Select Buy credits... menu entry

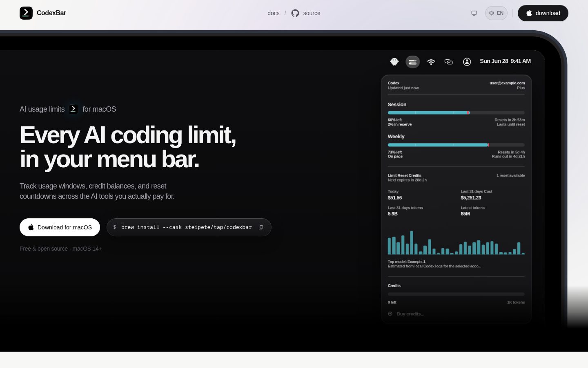pyautogui.click(x=410, y=314)
